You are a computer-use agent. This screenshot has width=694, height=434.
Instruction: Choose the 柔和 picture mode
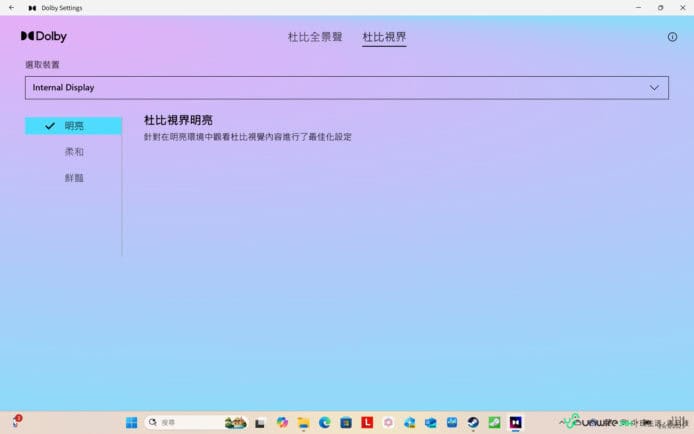pos(73,152)
